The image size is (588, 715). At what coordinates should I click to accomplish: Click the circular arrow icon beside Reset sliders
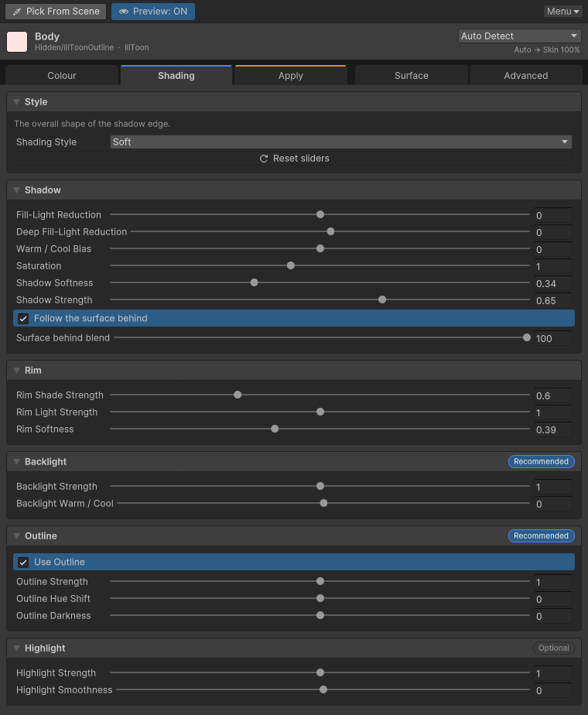(264, 159)
